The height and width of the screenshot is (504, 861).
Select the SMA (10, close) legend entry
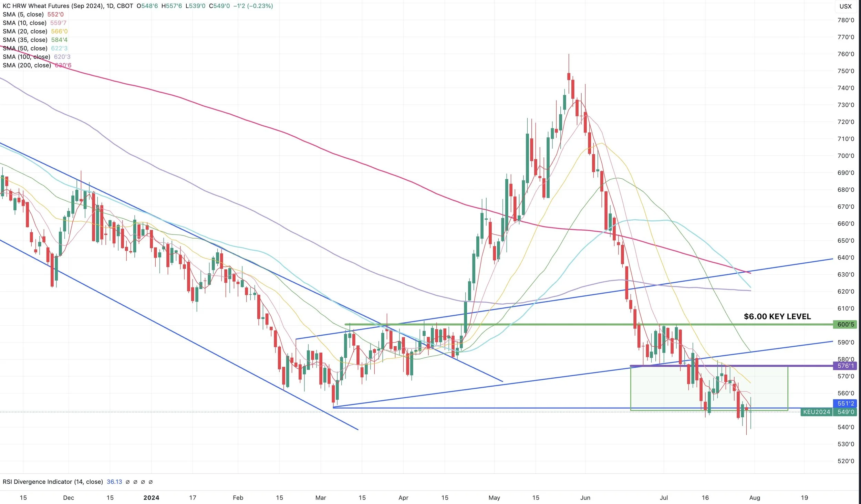point(24,23)
